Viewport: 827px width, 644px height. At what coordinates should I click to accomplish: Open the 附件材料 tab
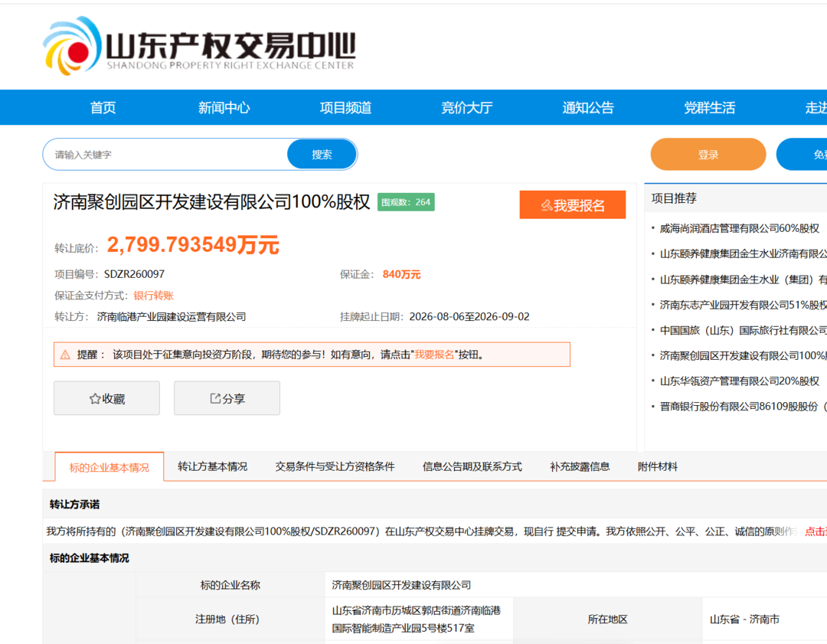coord(658,467)
